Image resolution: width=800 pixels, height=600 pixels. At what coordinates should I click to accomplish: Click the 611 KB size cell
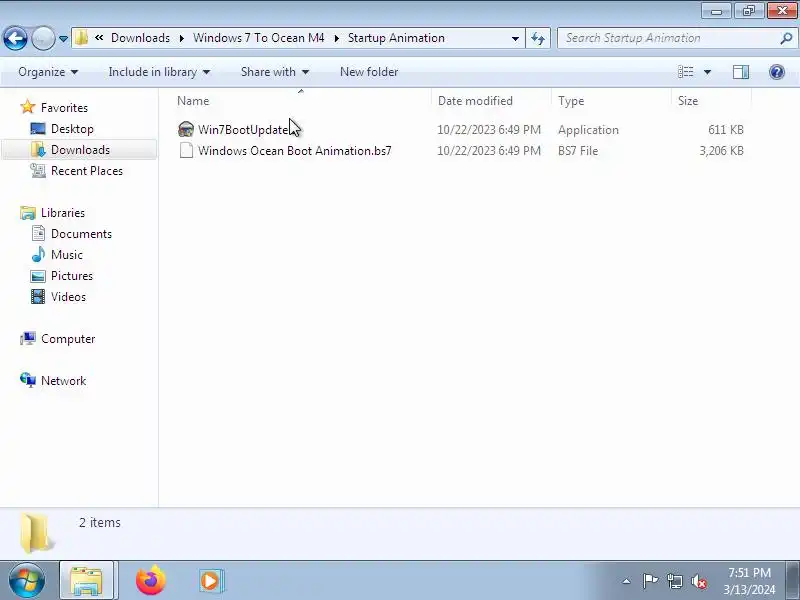coord(726,130)
